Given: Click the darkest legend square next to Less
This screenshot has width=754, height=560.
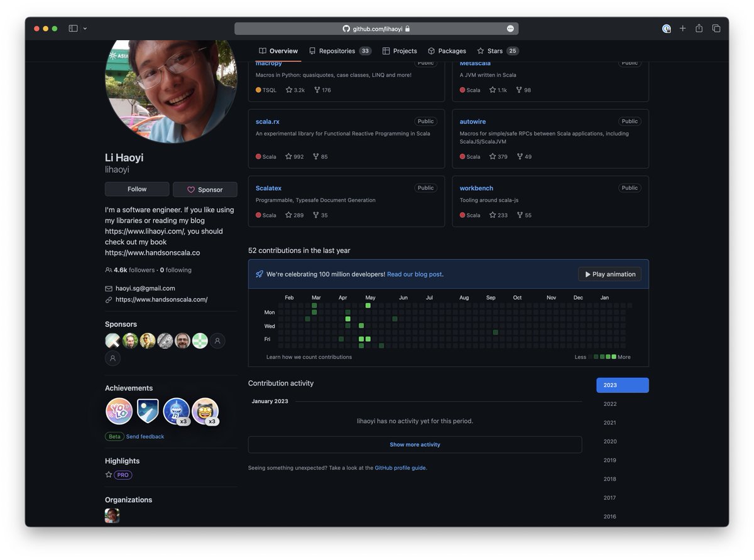Looking at the screenshot, I should (x=591, y=357).
